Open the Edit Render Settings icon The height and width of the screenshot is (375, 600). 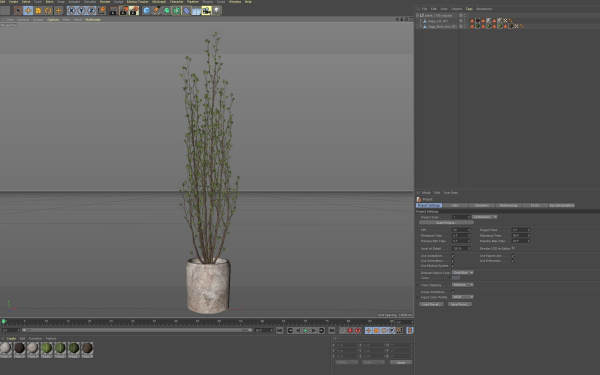[x=134, y=11]
